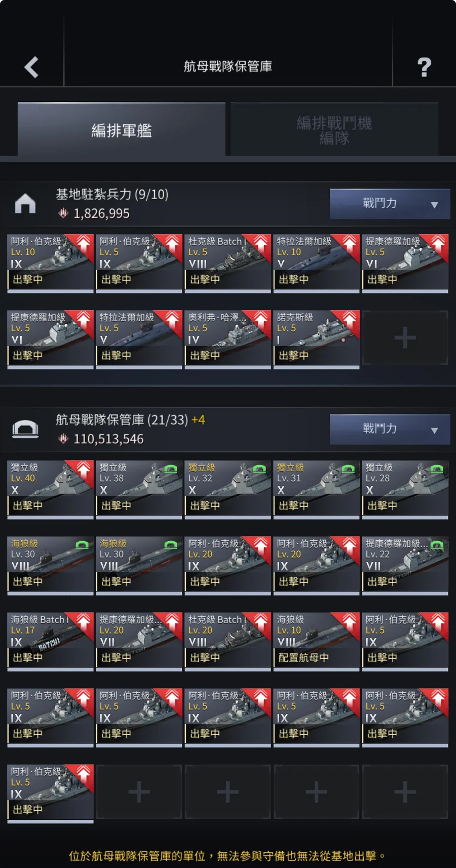Switch to the 編排戰鬥機編隊 tab
This screenshot has height=868, width=456.
point(334,130)
